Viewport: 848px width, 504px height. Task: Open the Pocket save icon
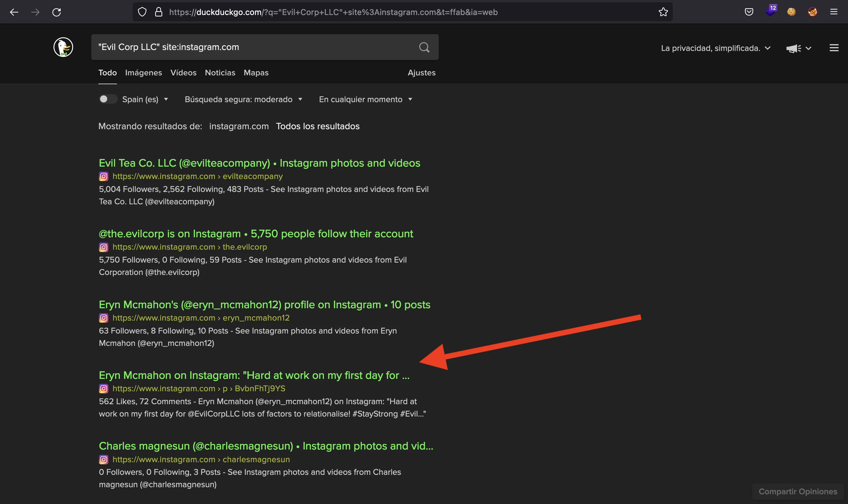coord(749,12)
